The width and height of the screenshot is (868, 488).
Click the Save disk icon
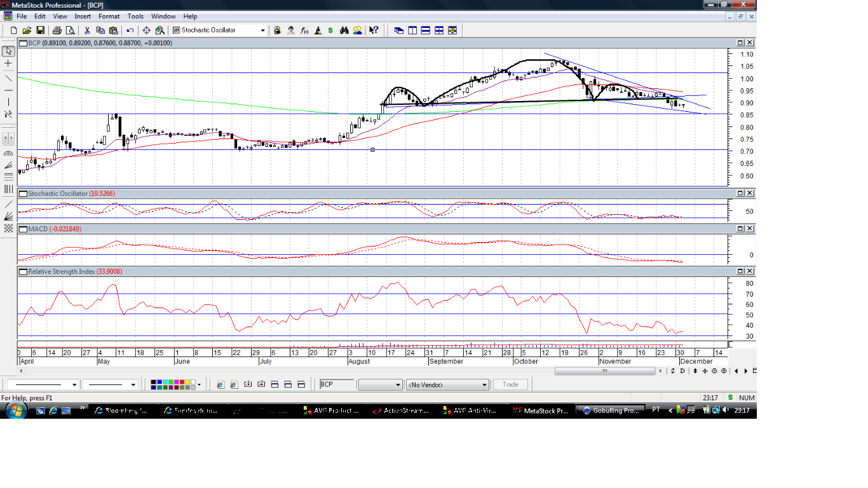40,30
